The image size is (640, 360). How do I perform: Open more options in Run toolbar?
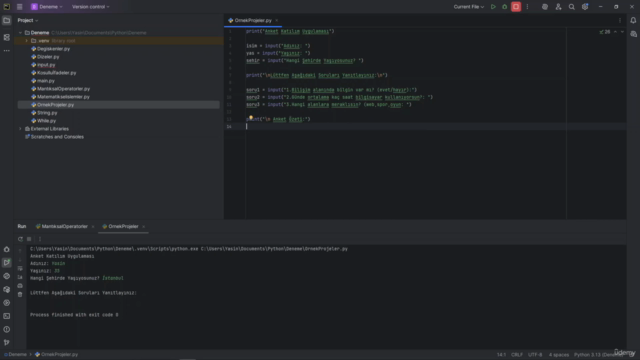tap(40, 239)
